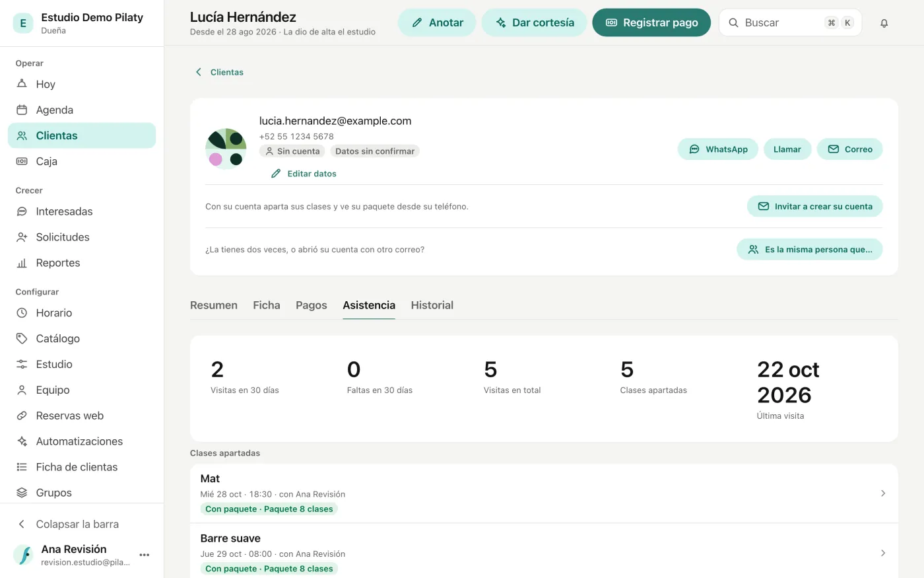Click Invitar a crear su cuenta
The width and height of the screenshot is (924, 578).
(814, 206)
